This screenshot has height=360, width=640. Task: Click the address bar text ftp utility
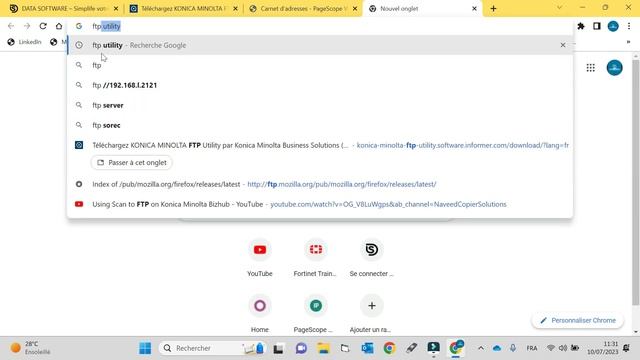coord(106,26)
